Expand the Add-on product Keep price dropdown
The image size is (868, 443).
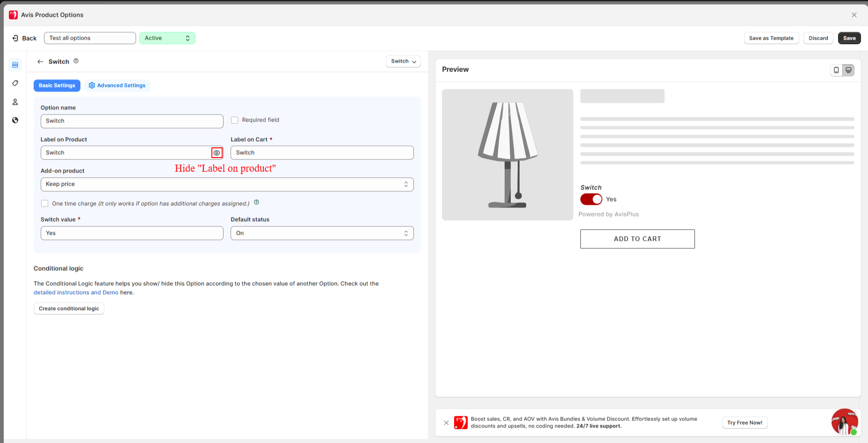pyautogui.click(x=227, y=184)
